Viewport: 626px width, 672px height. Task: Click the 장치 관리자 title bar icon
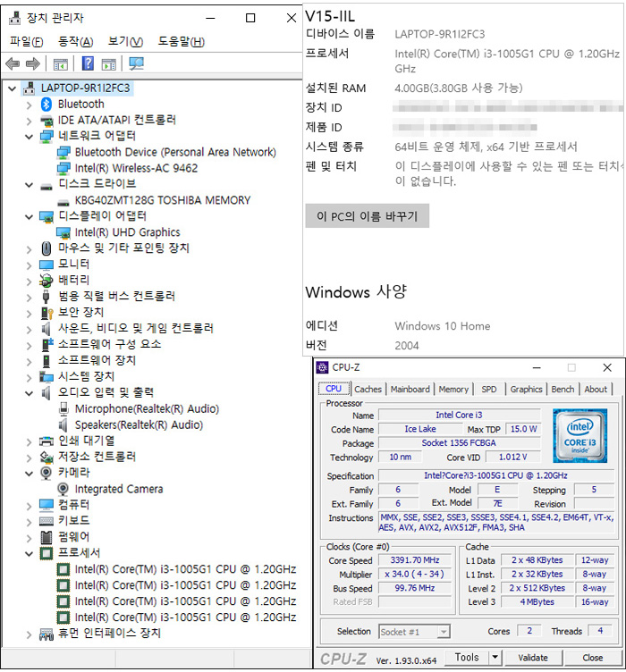pyautogui.click(x=15, y=18)
